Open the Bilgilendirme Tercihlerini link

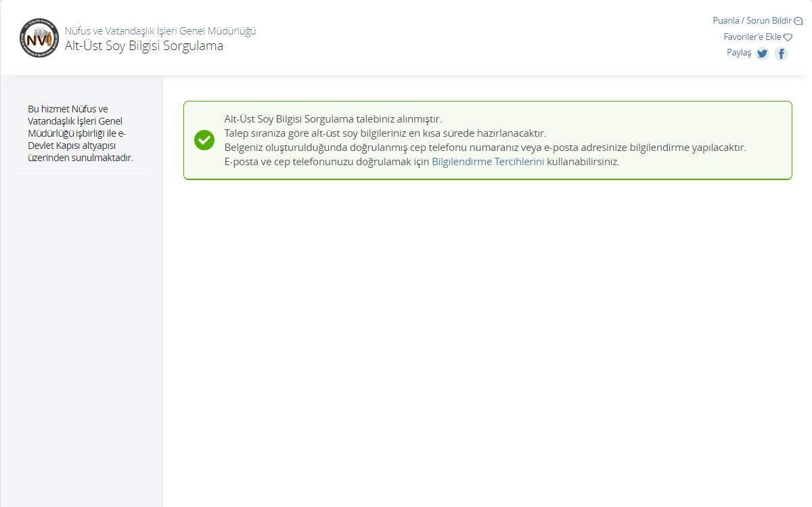[487, 162]
